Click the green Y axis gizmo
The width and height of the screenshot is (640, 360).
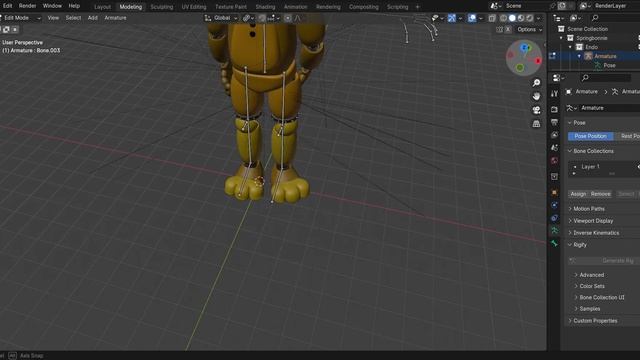point(520,68)
